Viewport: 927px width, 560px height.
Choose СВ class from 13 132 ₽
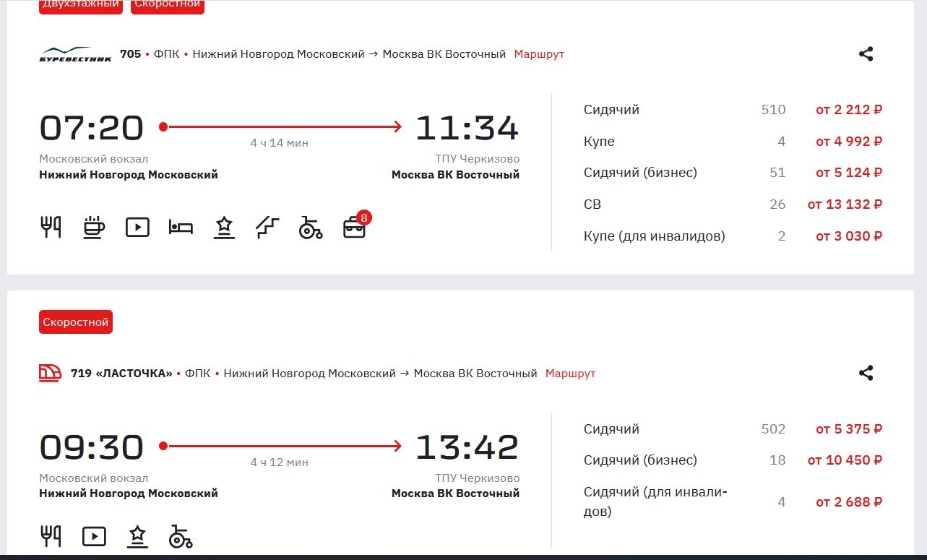point(845,204)
